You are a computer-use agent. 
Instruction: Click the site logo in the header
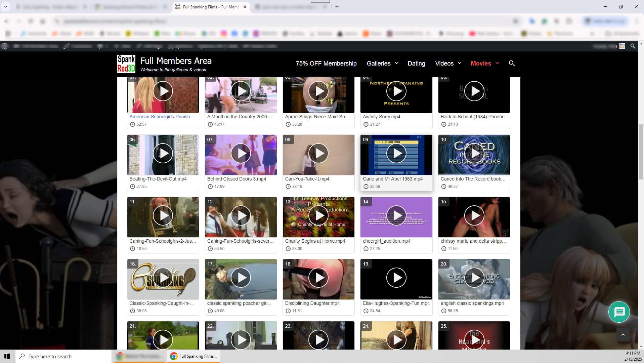pyautogui.click(x=126, y=64)
